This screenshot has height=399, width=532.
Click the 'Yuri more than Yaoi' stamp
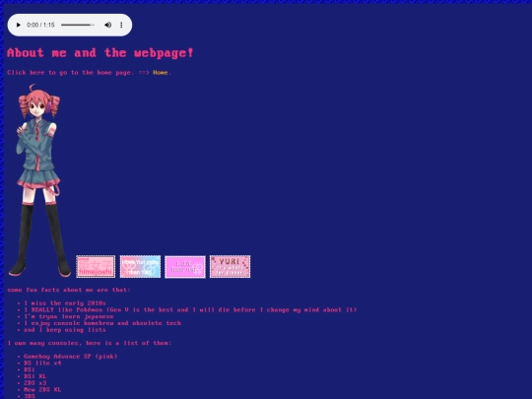[140, 267]
